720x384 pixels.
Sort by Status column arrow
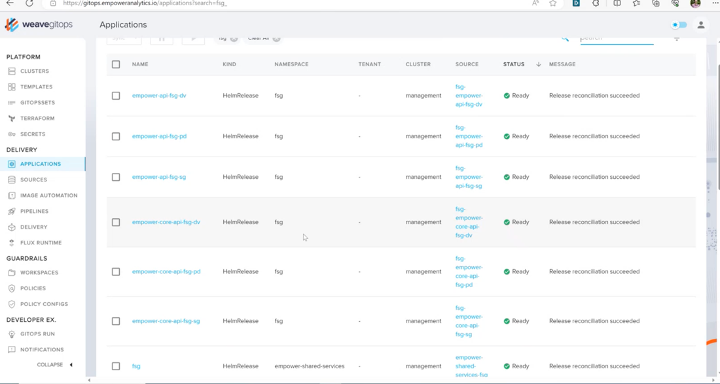(538, 64)
